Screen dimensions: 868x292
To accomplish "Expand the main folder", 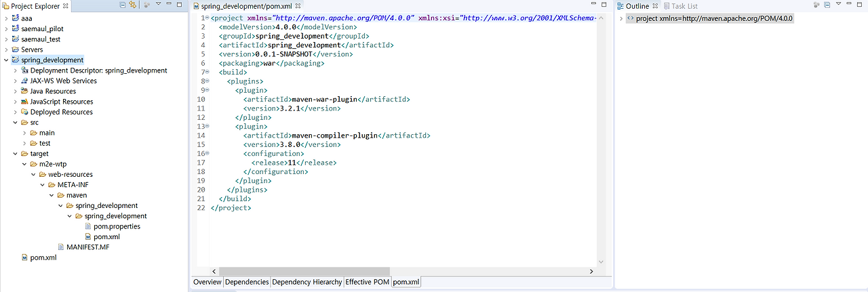I will 24,133.
